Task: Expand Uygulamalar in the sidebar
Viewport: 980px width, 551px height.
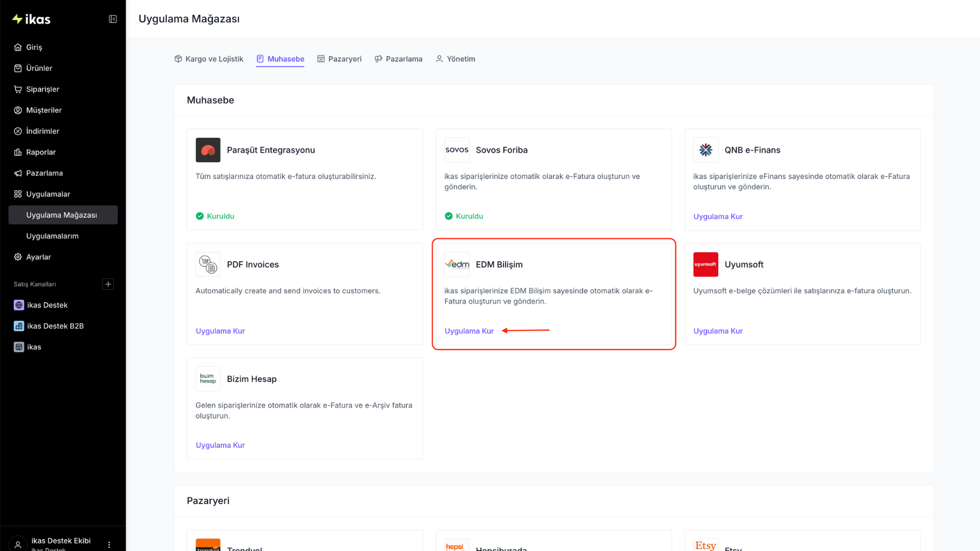Action: pos(63,194)
